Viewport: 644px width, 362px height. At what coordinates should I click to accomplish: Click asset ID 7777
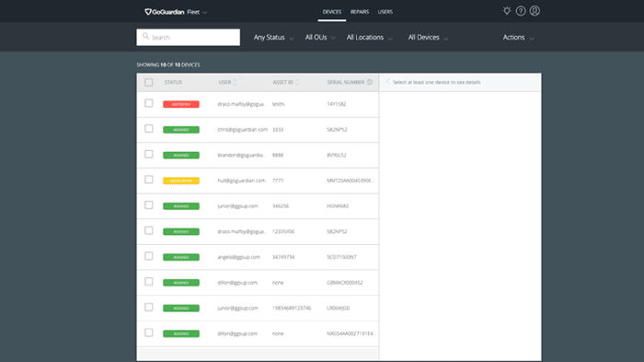[278, 181]
